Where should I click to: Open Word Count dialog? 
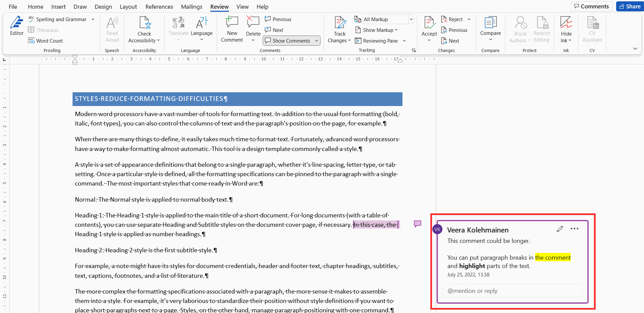(45, 41)
